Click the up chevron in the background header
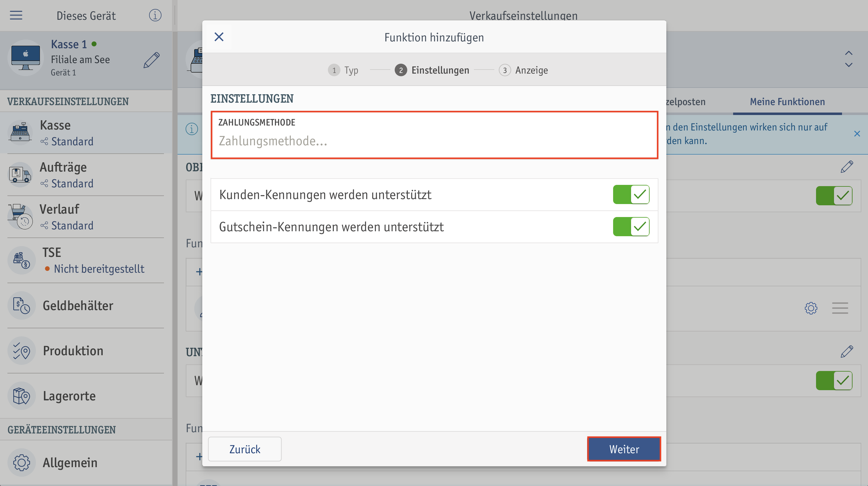 click(x=849, y=53)
